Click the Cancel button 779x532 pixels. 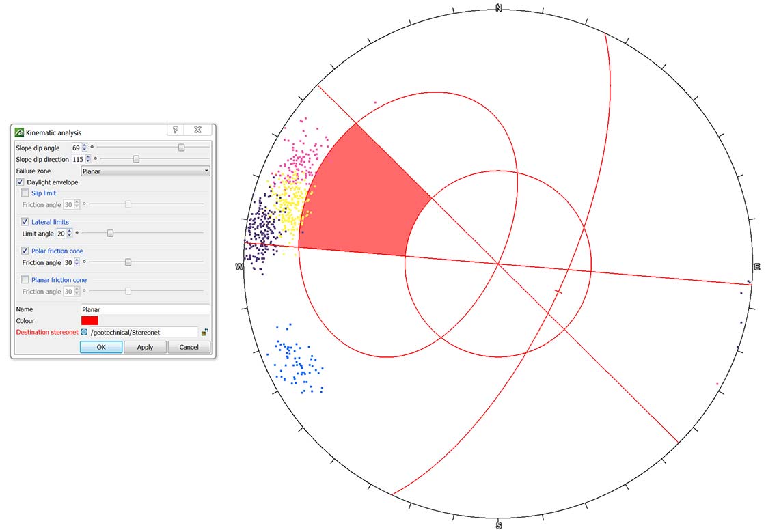point(189,347)
